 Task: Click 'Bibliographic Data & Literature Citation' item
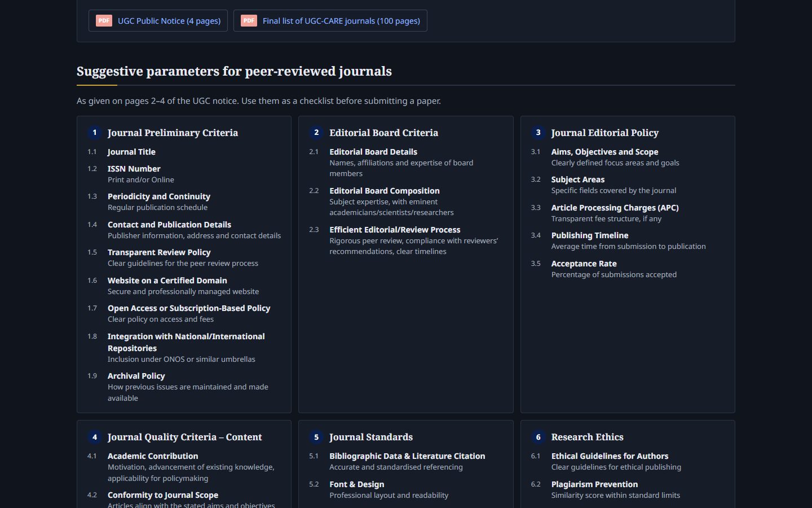click(407, 456)
